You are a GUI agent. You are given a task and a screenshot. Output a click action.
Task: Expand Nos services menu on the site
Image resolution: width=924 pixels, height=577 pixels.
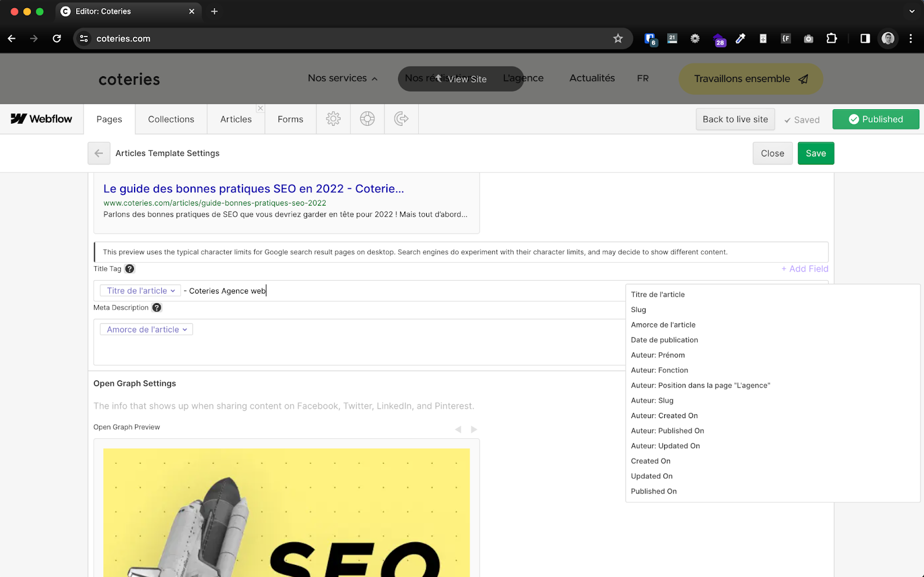tap(342, 78)
